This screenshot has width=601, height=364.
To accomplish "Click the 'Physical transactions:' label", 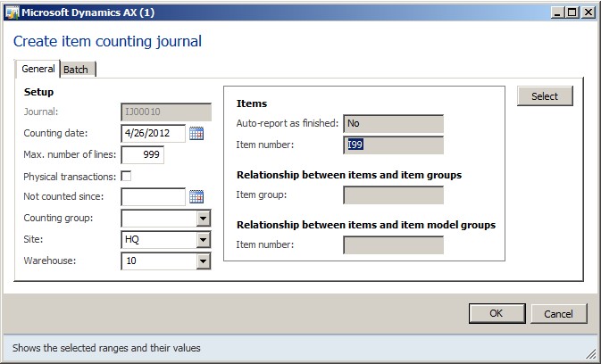I will tap(70, 177).
